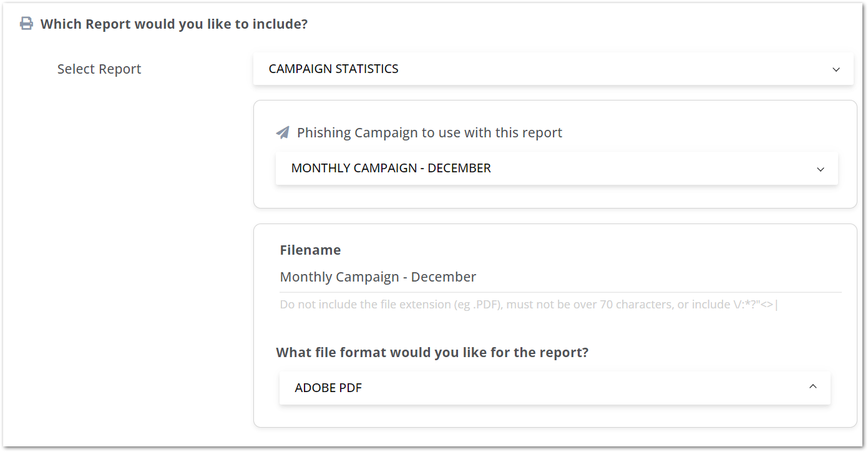The image size is (868, 452).
Task: Click the filename extension warning text
Action: tap(528, 304)
